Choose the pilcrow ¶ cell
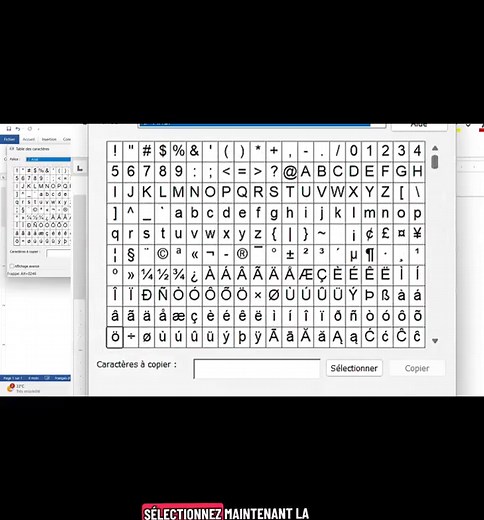Screen dimensions: 484x520 [x=370, y=254]
